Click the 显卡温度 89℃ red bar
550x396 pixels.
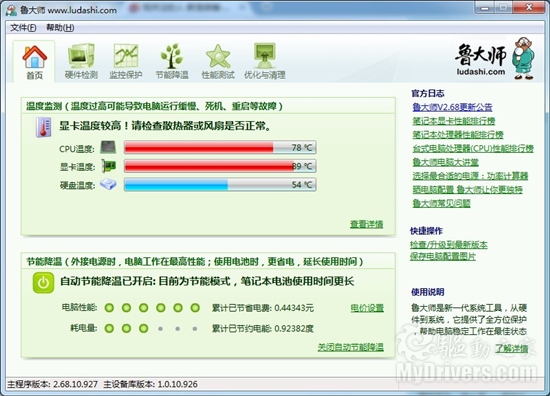point(220,166)
